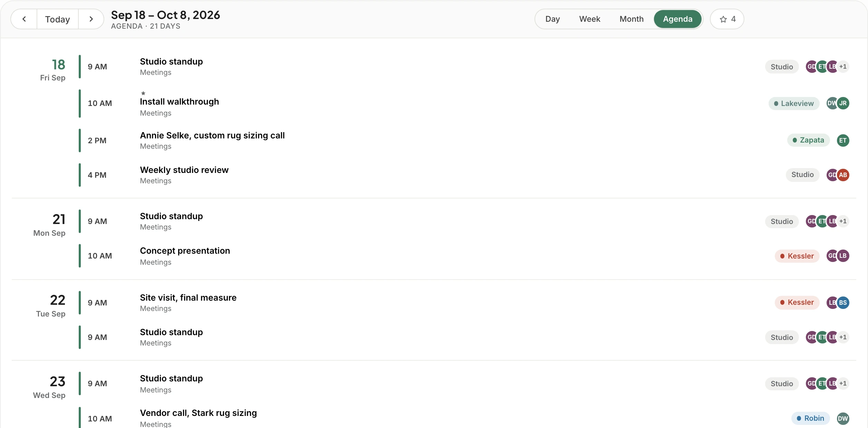Click BS avatar on Site visit row
The image size is (868, 428).
843,303
